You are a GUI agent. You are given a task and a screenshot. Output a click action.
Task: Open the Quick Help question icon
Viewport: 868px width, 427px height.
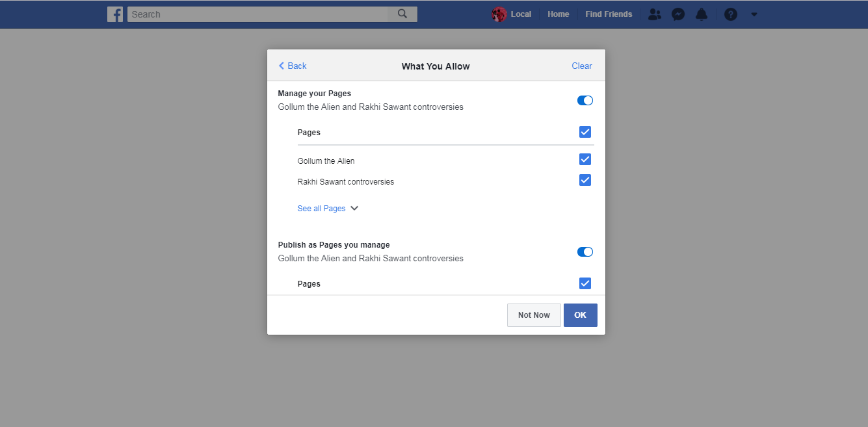pos(731,14)
